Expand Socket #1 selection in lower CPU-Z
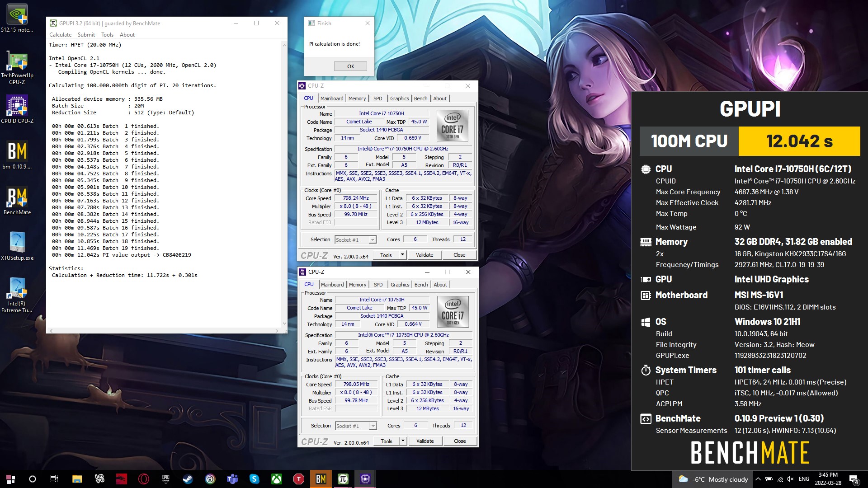This screenshot has width=868, height=488. coord(373,426)
